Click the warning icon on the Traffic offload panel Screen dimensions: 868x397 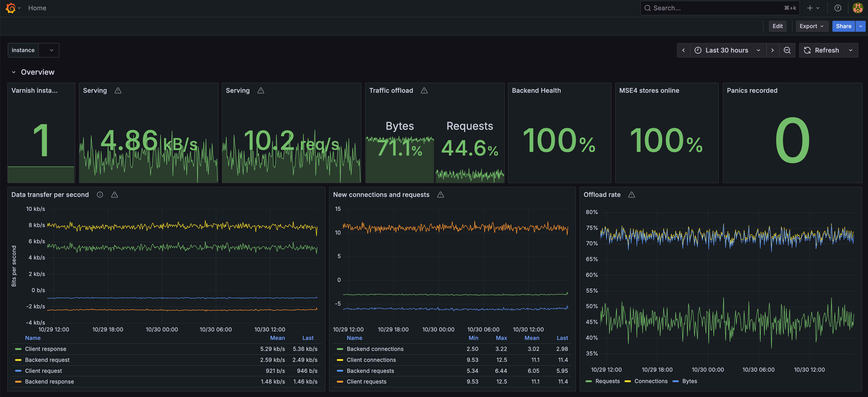[424, 90]
